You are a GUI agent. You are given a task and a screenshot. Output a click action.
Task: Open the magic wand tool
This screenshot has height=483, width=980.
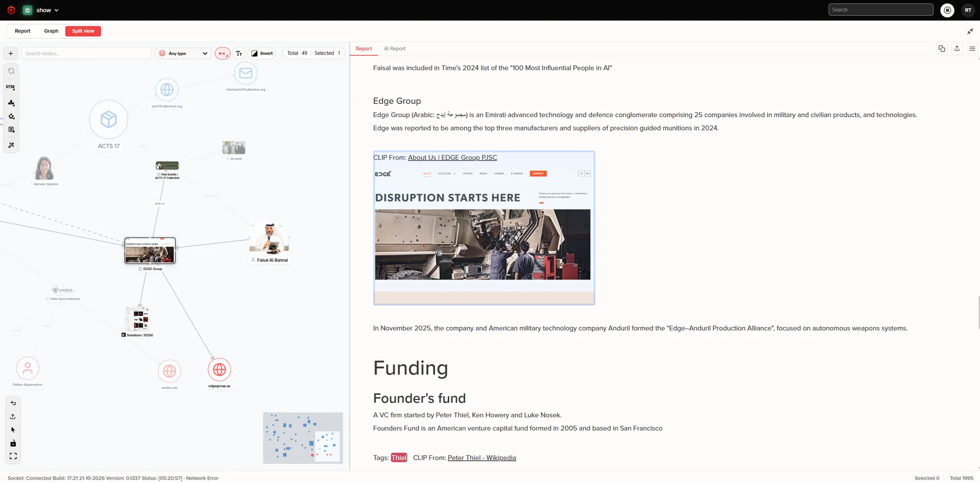tap(11, 145)
